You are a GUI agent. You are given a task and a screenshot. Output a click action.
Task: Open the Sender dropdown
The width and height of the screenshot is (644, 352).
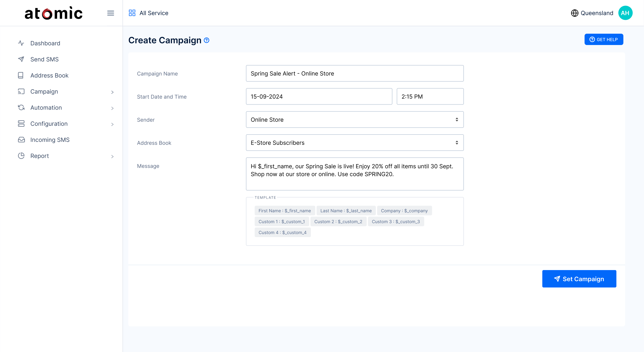[354, 120]
